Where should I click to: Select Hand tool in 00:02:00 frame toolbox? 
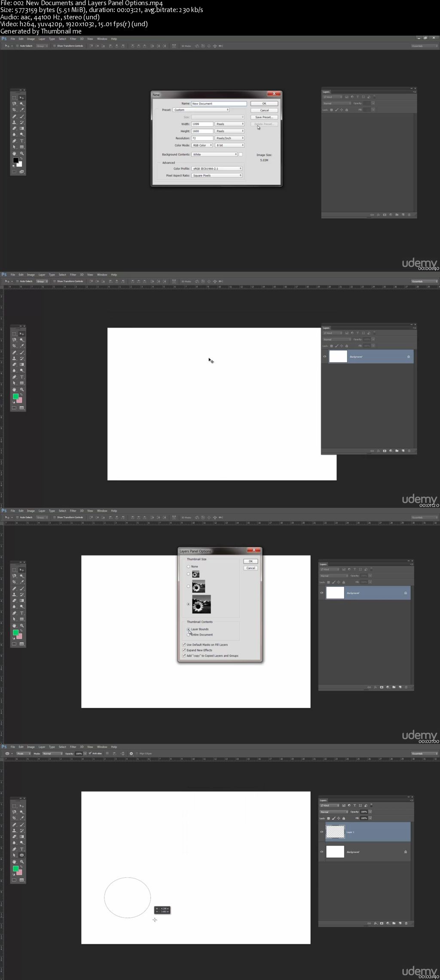(14, 625)
